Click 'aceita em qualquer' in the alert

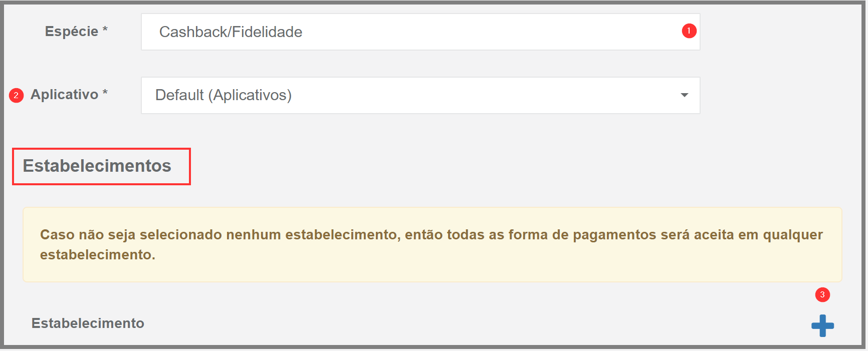[x=758, y=235]
